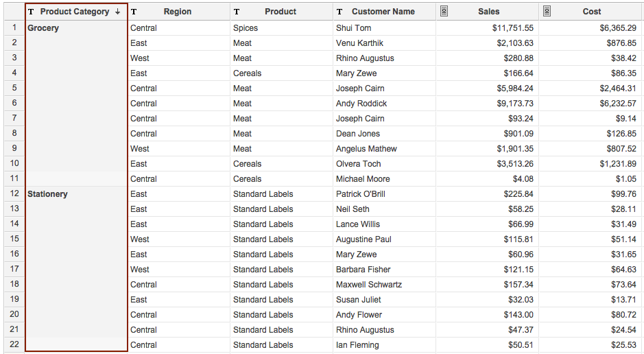Click the currency type icon in Cost header
Screen dimensions: 644x354
[x=547, y=11]
